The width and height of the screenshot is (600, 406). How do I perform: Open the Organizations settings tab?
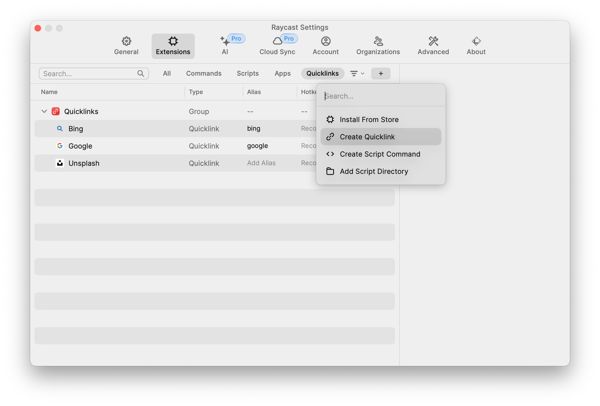point(378,46)
